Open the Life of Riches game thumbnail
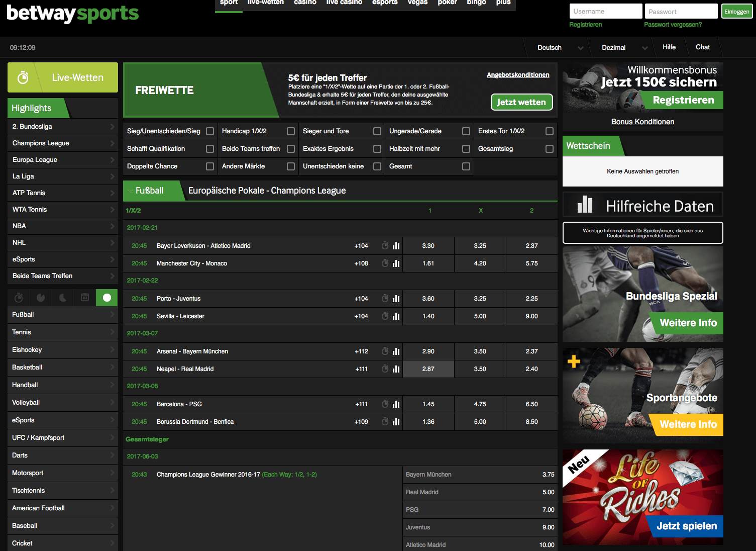Screen dimensions: 756x551 point(642,497)
